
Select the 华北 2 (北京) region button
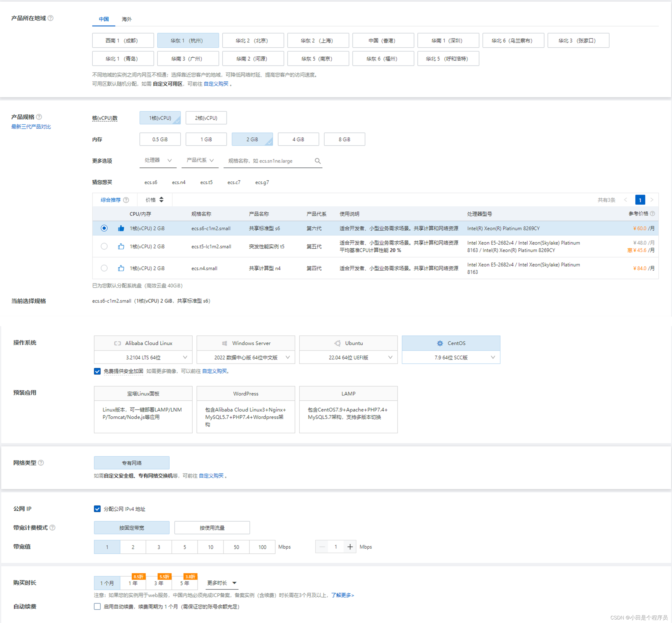click(253, 40)
